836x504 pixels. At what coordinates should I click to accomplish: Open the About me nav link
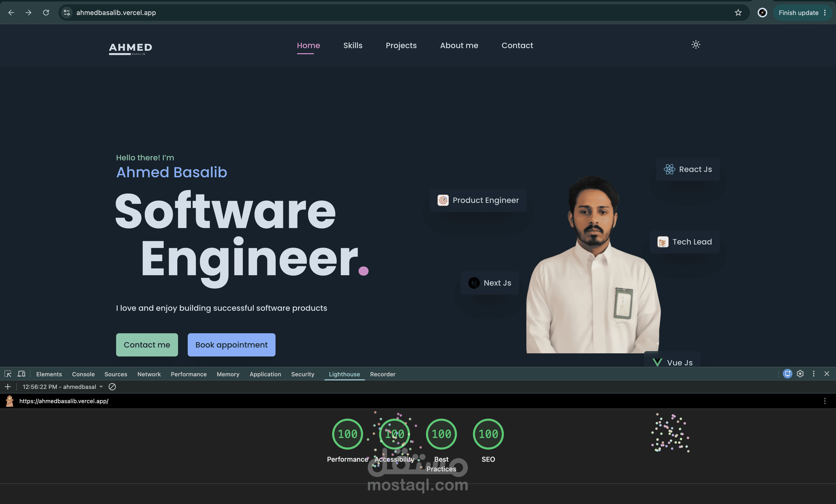pyautogui.click(x=459, y=45)
